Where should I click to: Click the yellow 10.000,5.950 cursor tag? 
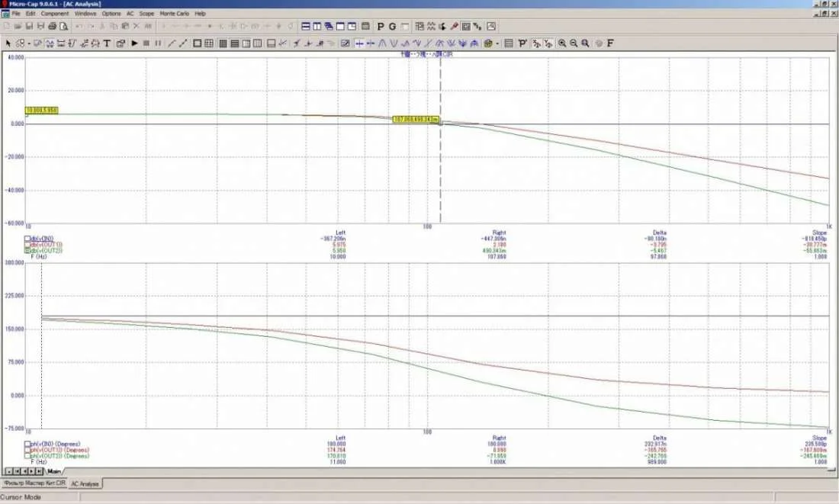click(42, 111)
